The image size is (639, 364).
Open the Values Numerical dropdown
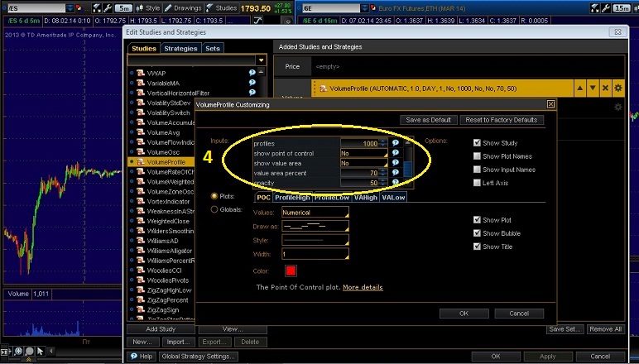[x=315, y=213]
